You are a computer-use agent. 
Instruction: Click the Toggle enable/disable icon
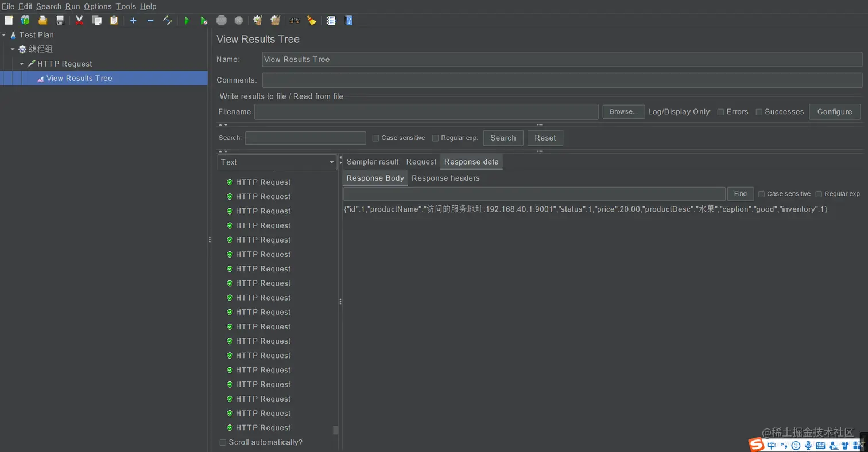[x=168, y=21]
